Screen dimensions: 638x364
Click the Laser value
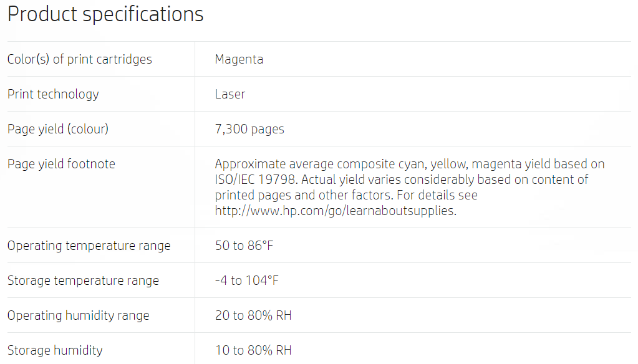pyautogui.click(x=230, y=94)
